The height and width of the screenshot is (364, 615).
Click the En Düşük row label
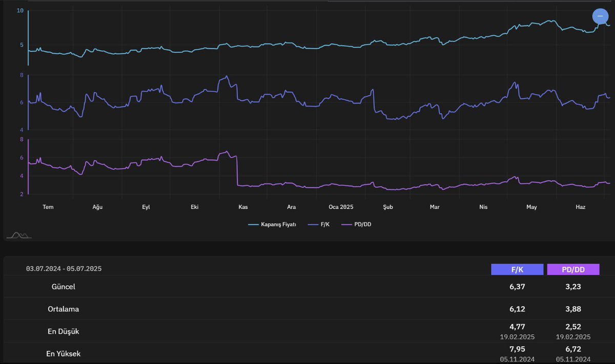pos(64,331)
